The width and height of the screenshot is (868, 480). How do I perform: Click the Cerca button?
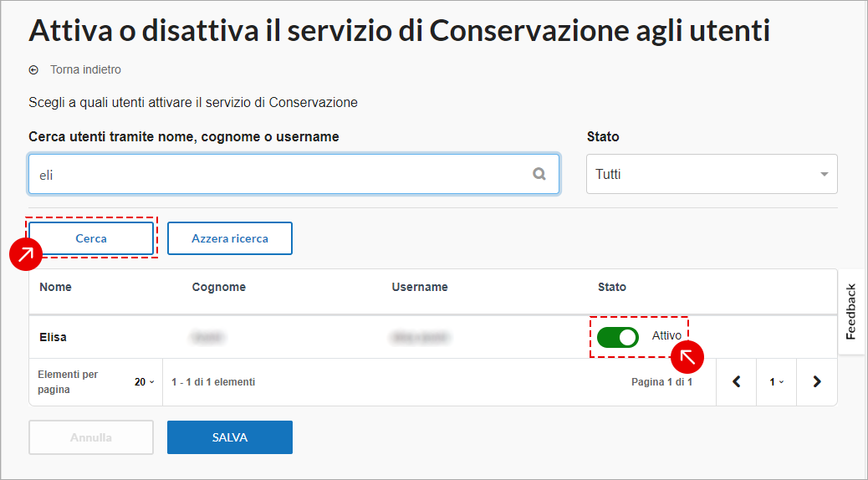(91, 238)
